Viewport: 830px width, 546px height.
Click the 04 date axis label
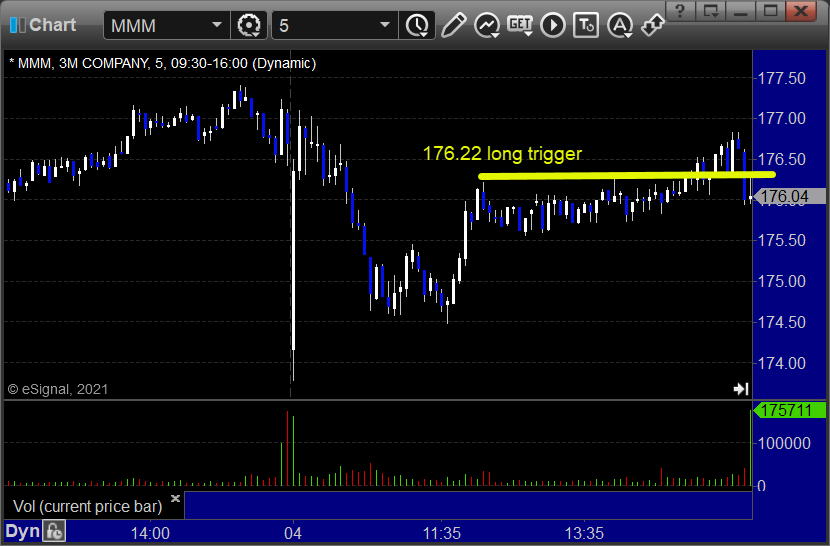point(293,533)
